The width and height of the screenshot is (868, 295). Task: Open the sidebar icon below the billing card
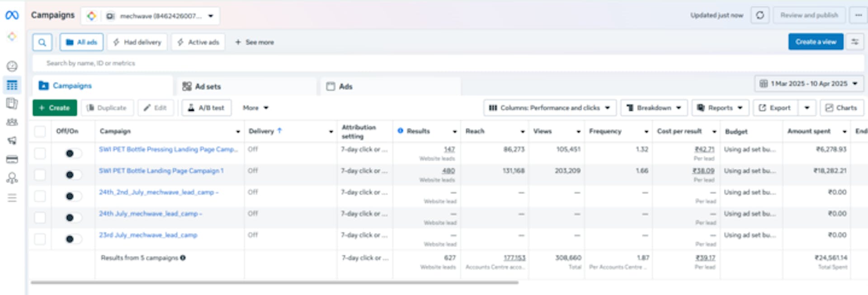[x=12, y=178]
